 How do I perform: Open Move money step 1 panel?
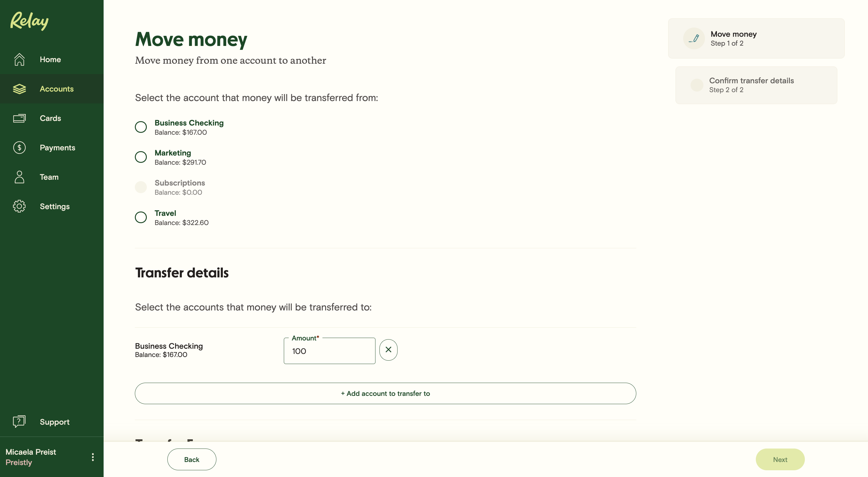pos(756,38)
